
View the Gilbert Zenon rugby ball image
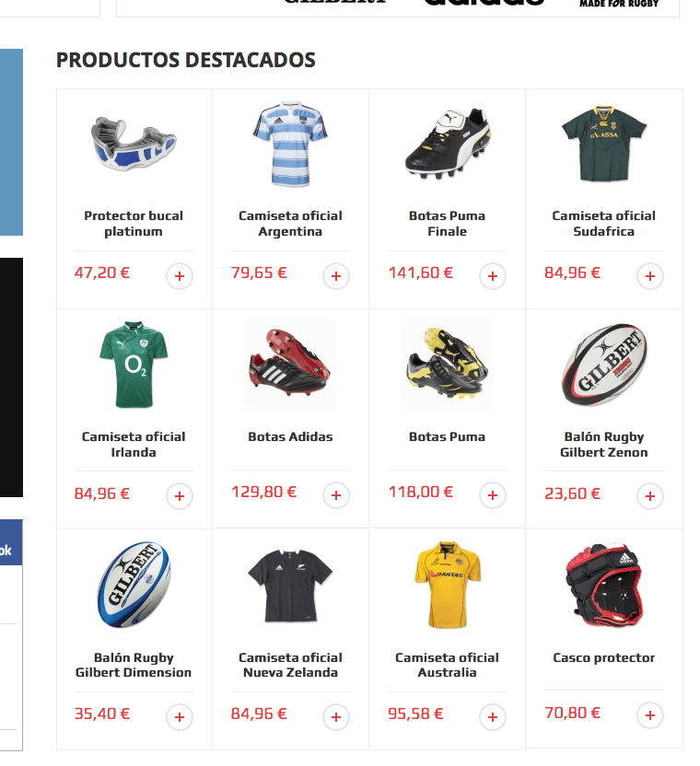[x=604, y=364]
